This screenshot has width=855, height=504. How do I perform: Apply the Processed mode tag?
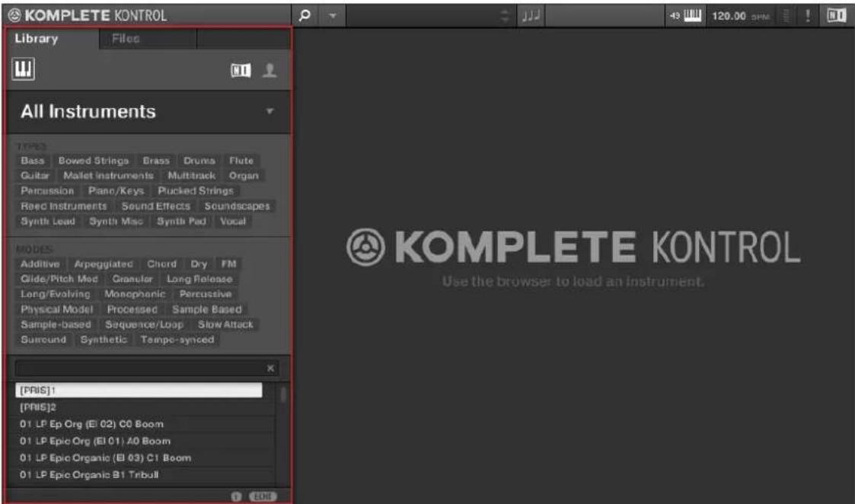point(132,310)
